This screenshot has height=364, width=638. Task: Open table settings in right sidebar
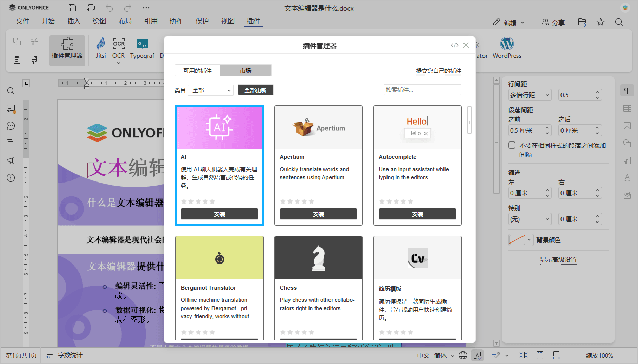coord(627,108)
